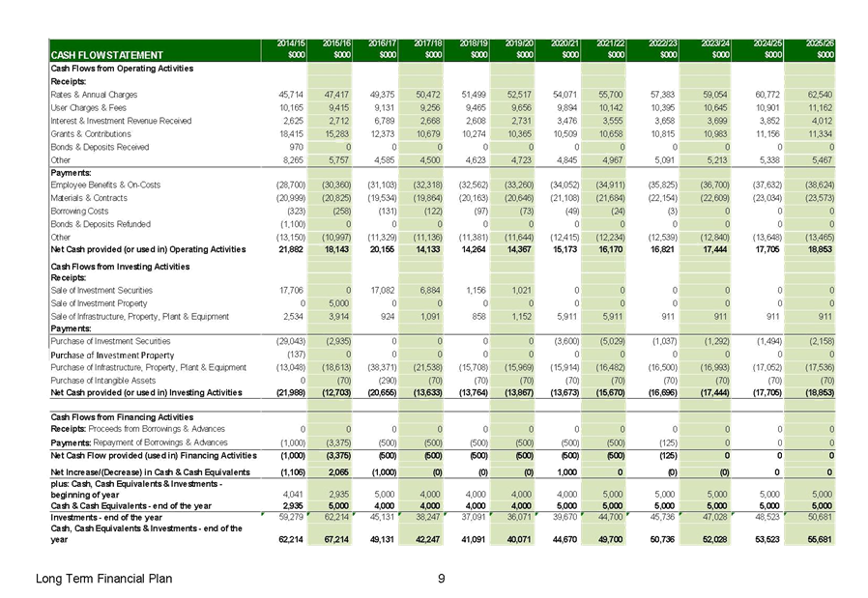Click page number 9 in the footer
Image resolution: width=868 pixels, height=598 pixels.
pos(440,579)
